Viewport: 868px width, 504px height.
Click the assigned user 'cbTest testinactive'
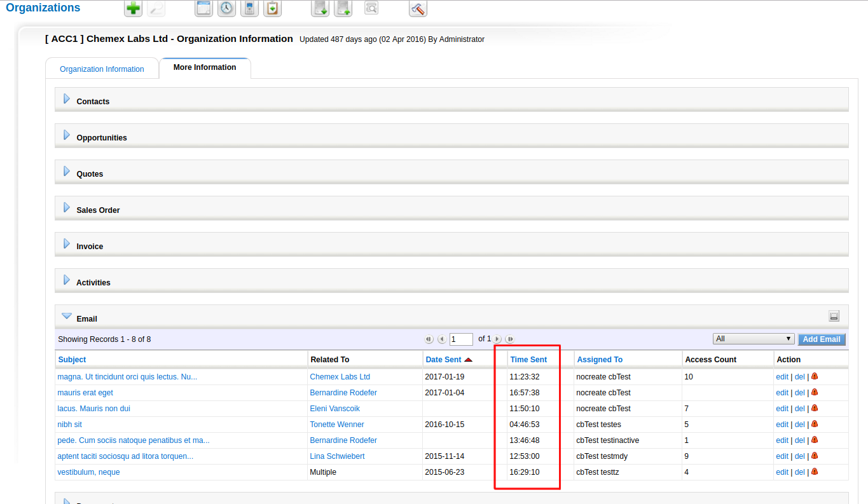coord(607,440)
